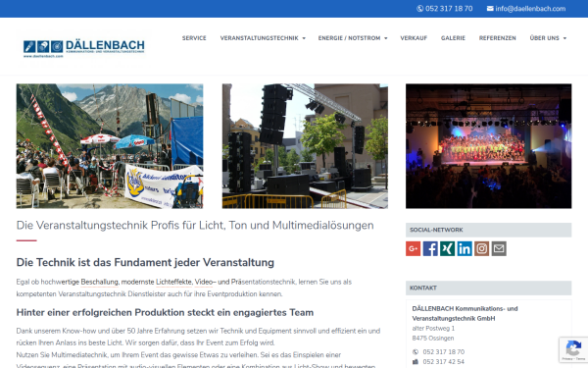This screenshot has height=368, width=588.
Task: Open the Xing social icon
Action: pyautogui.click(x=448, y=248)
